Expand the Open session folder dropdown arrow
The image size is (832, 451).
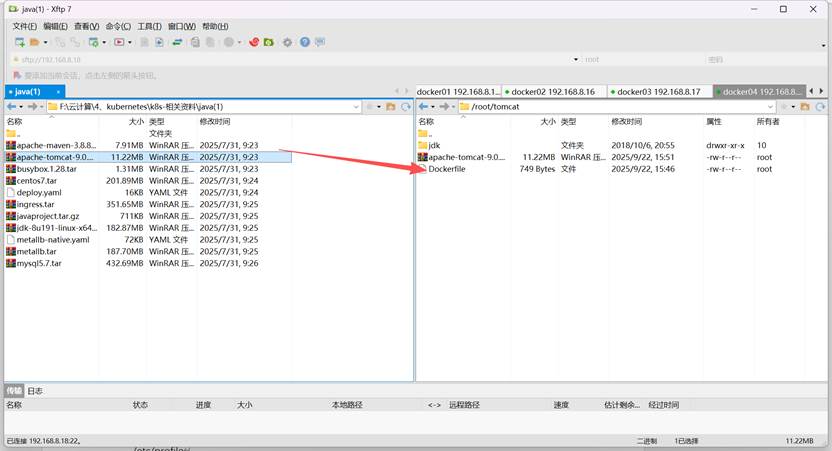pyautogui.click(x=45, y=42)
